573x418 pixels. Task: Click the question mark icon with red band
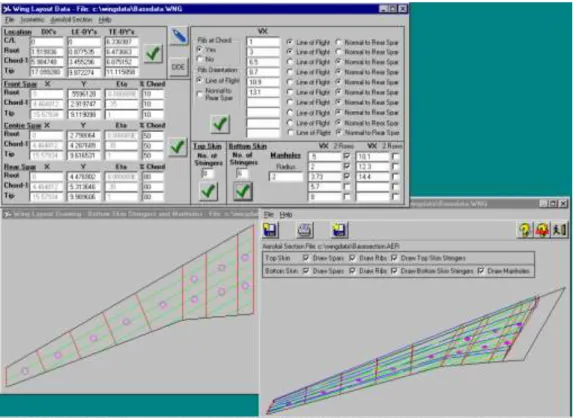pyautogui.click(x=542, y=230)
